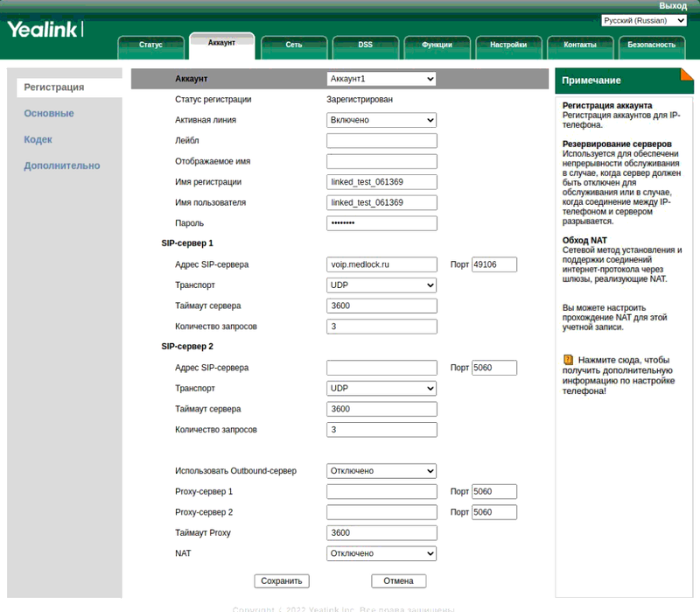
Task: Click the Proxy-сервер 2 address field
Action: pyautogui.click(x=381, y=512)
